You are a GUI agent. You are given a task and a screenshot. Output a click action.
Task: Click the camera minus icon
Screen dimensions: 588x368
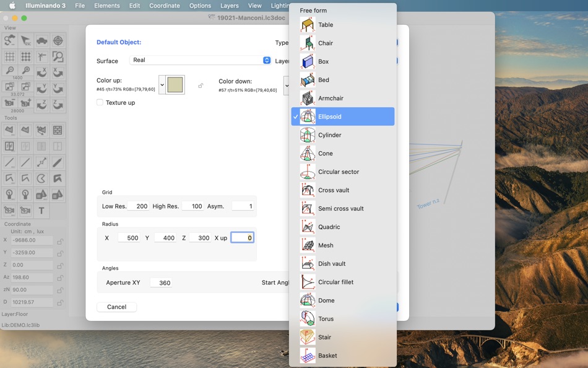9,103
